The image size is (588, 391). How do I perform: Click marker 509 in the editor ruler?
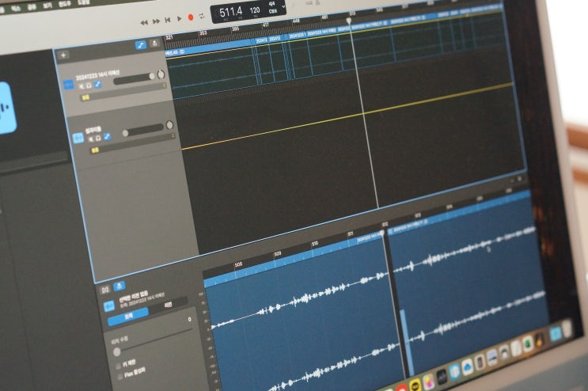[x=277, y=254]
